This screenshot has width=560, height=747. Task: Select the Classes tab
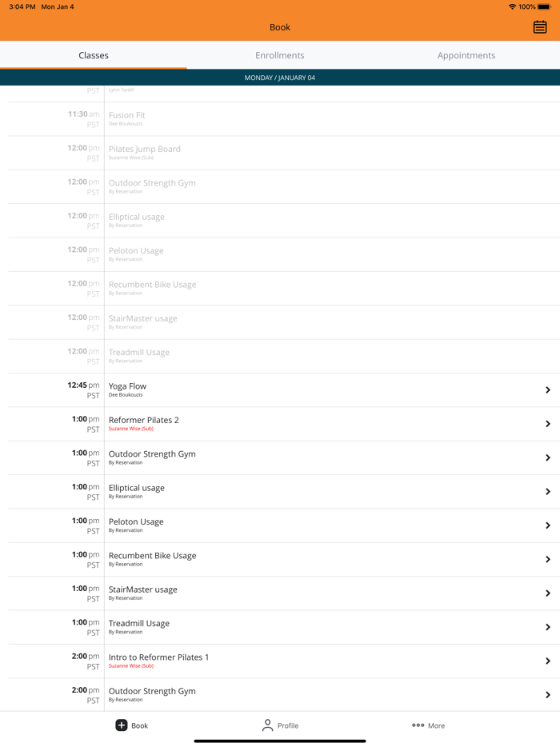[x=94, y=55]
